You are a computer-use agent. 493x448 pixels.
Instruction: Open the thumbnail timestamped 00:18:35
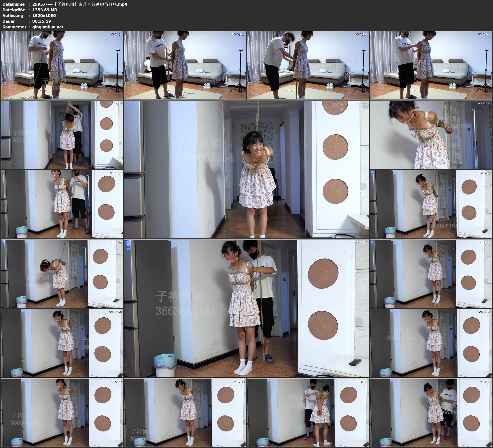click(62, 273)
